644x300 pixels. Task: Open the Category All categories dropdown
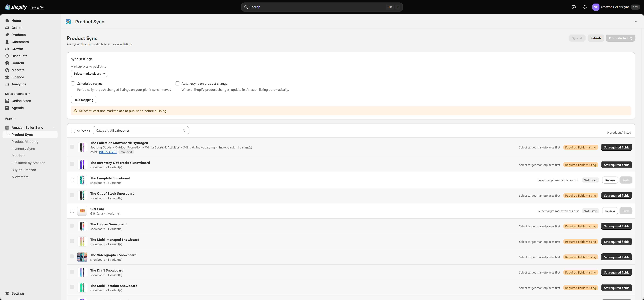coord(141,130)
